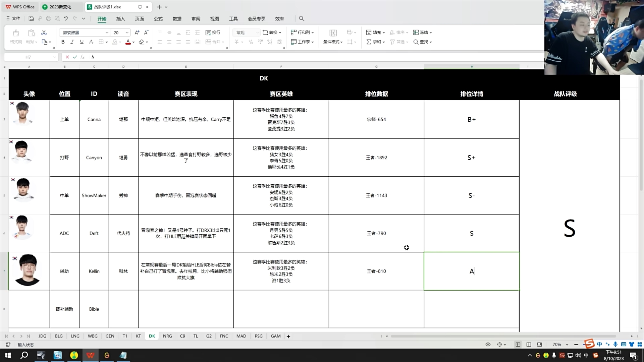Click the Cut scissors icon
The height and width of the screenshot is (362, 644).
(x=44, y=33)
